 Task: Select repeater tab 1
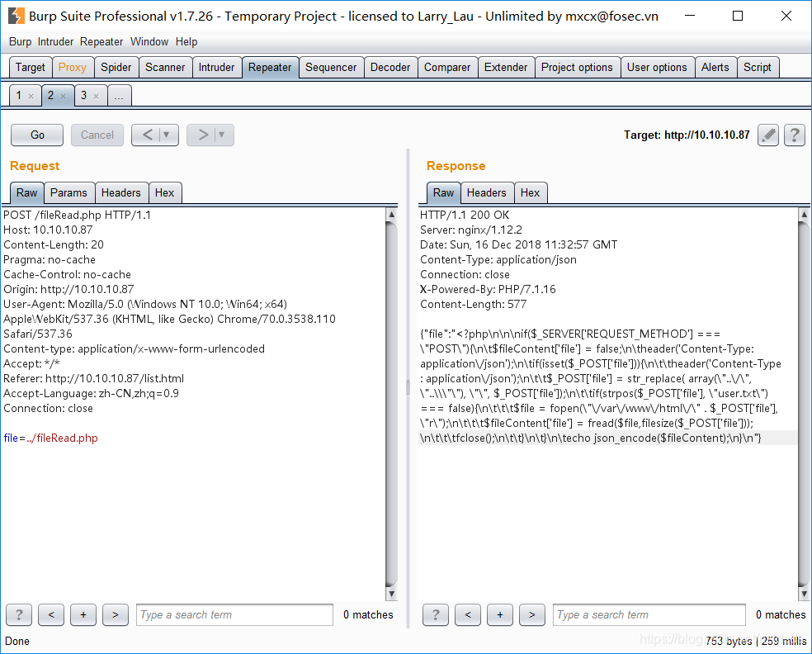tap(19, 96)
